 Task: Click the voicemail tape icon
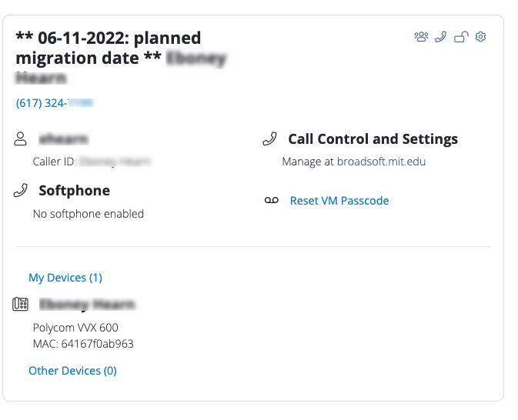click(x=272, y=201)
